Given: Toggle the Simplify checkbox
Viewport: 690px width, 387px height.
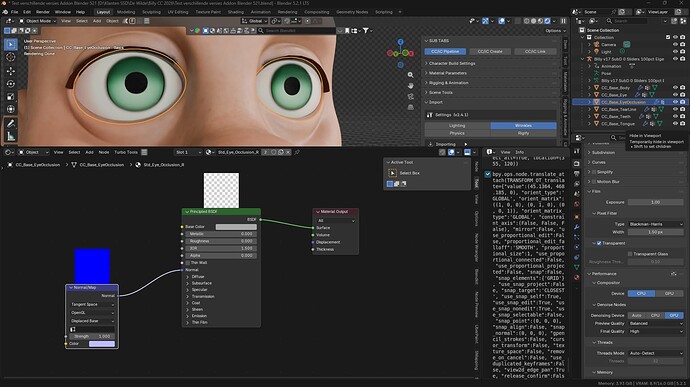Looking at the screenshot, I should tap(594, 172).
